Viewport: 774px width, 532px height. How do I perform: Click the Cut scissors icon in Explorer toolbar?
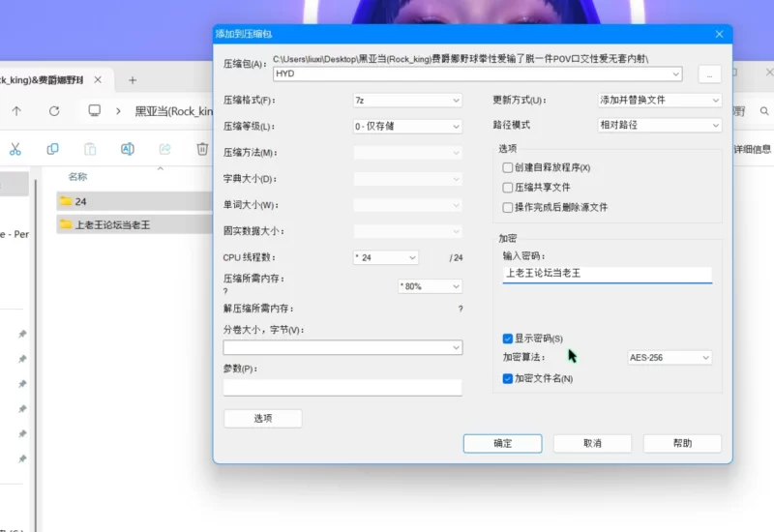point(15,149)
